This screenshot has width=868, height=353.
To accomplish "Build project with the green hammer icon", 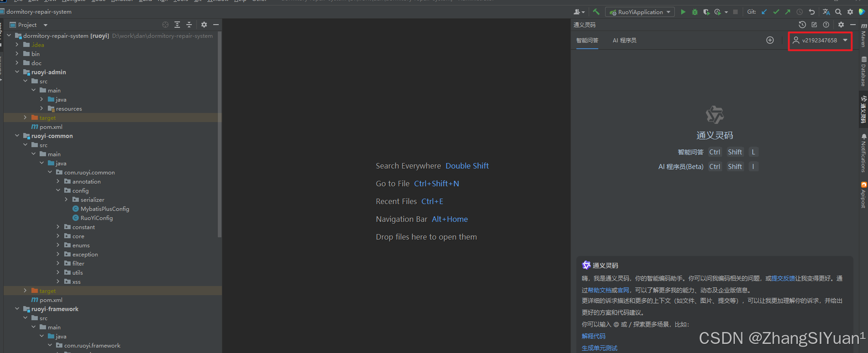I will pos(596,12).
